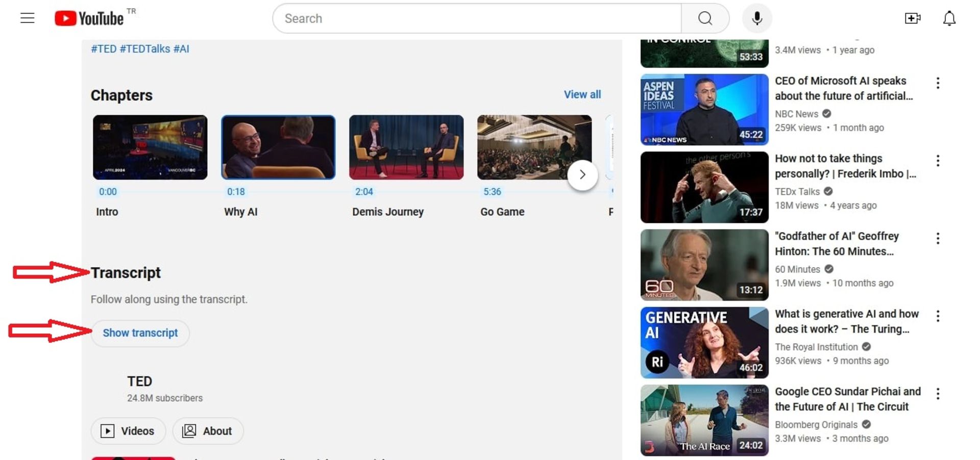Open the 17:37 TEDx Talks thumbnail

tap(704, 187)
